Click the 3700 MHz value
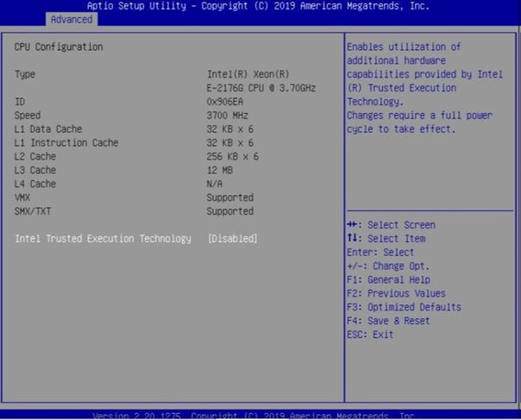 pyautogui.click(x=227, y=116)
